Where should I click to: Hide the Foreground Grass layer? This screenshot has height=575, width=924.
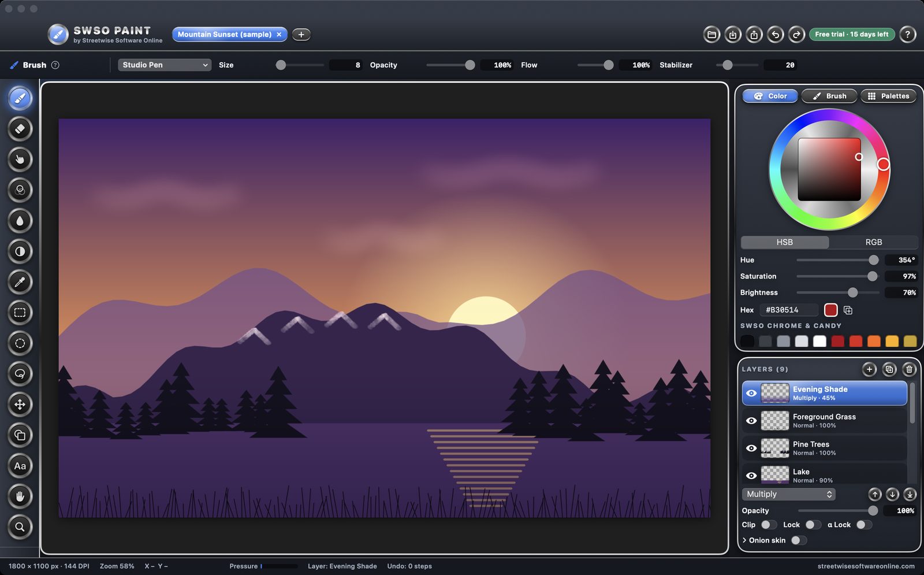[751, 421]
